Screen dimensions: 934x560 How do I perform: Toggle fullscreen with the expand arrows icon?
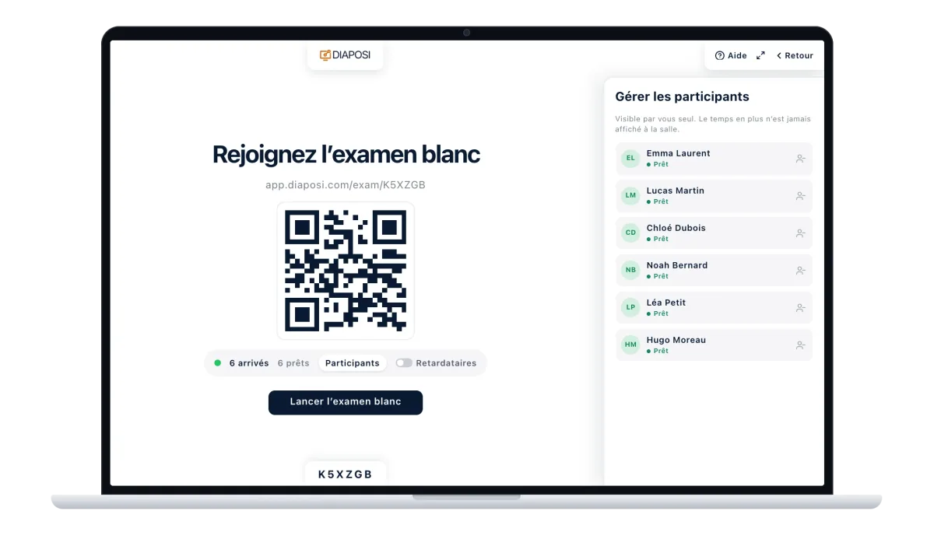point(760,55)
